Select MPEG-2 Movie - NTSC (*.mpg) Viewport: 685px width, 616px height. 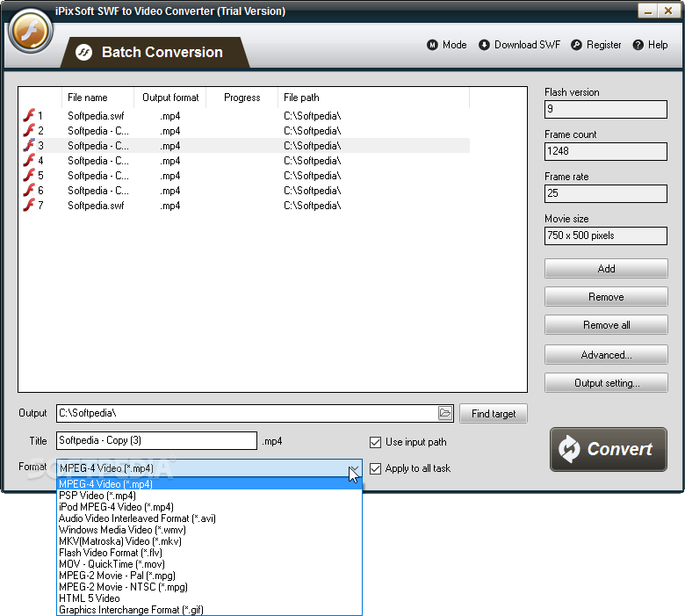tap(209, 587)
